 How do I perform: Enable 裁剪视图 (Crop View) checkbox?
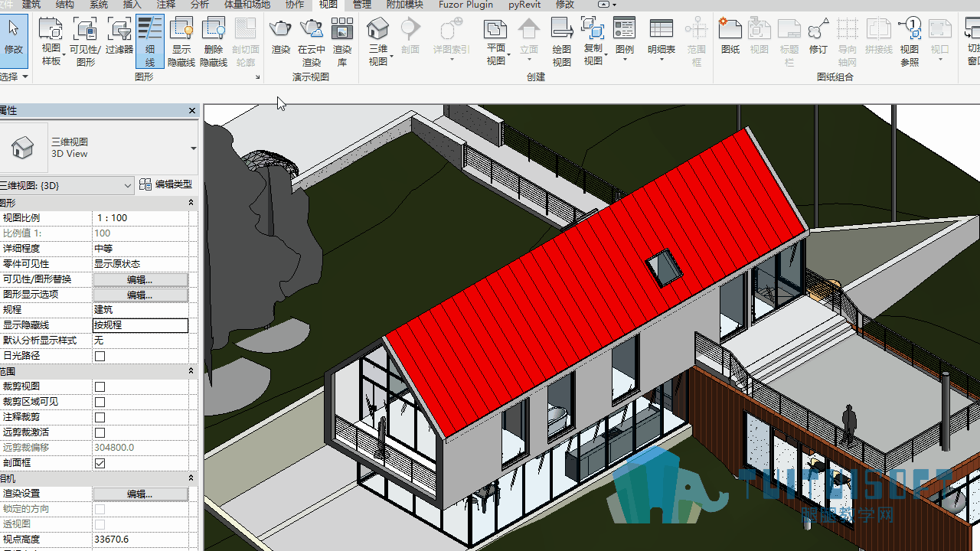100,386
